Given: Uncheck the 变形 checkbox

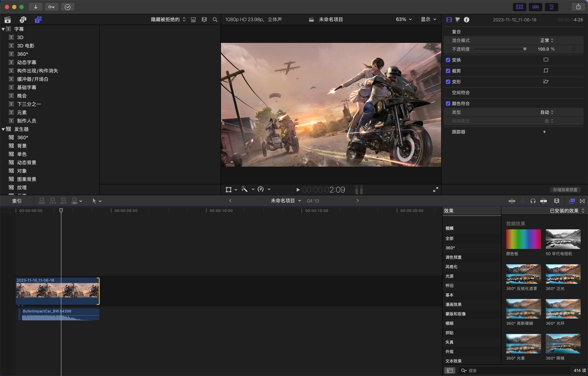Looking at the screenshot, I should click(448, 82).
